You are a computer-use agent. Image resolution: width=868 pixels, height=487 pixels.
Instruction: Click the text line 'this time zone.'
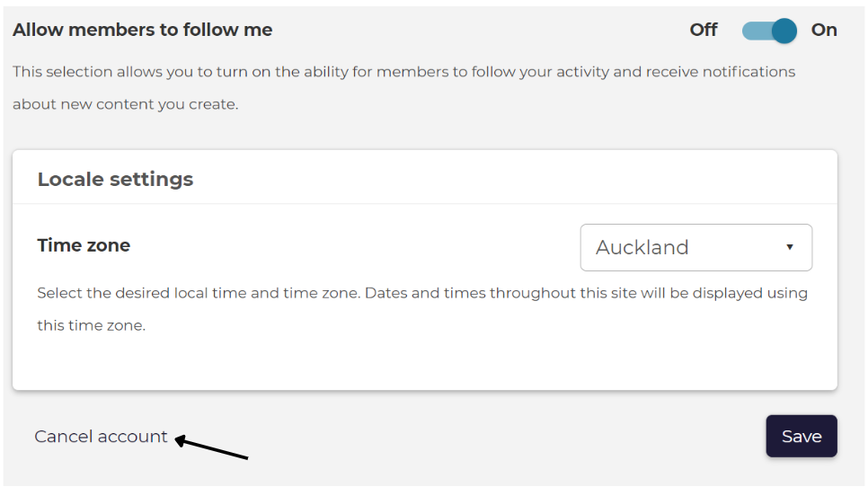92,325
